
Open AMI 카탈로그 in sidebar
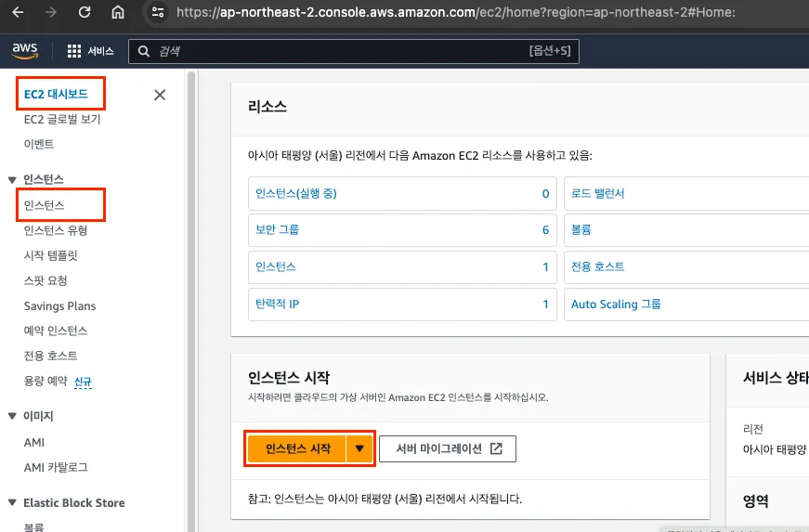pos(56,468)
